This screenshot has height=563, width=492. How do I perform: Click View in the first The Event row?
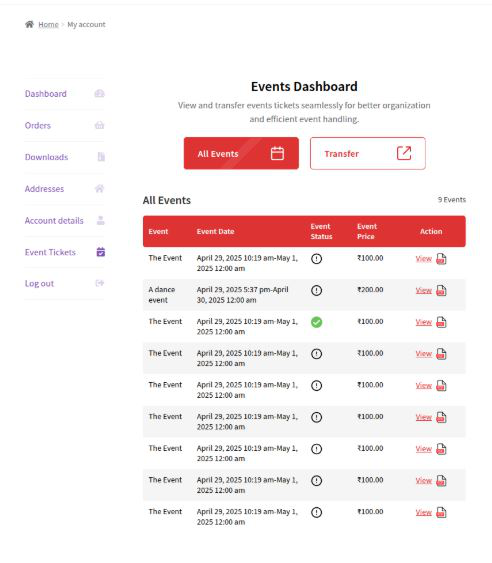[x=423, y=259]
